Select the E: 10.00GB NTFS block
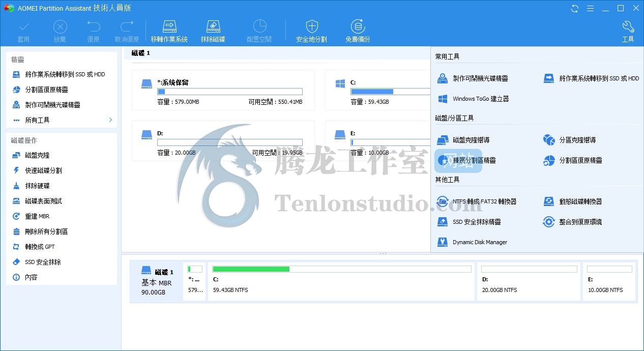This screenshot has width=644, height=351. point(609,281)
